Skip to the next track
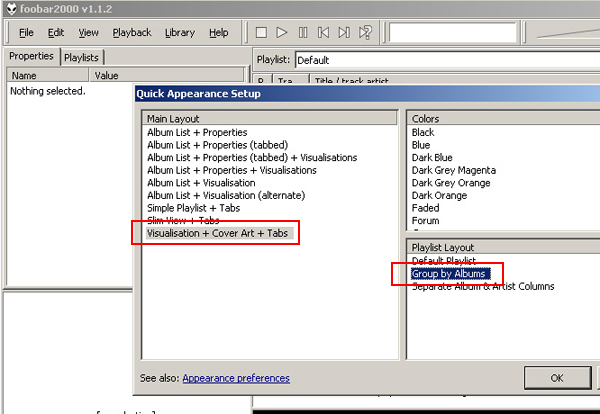 tap(344, 33)
